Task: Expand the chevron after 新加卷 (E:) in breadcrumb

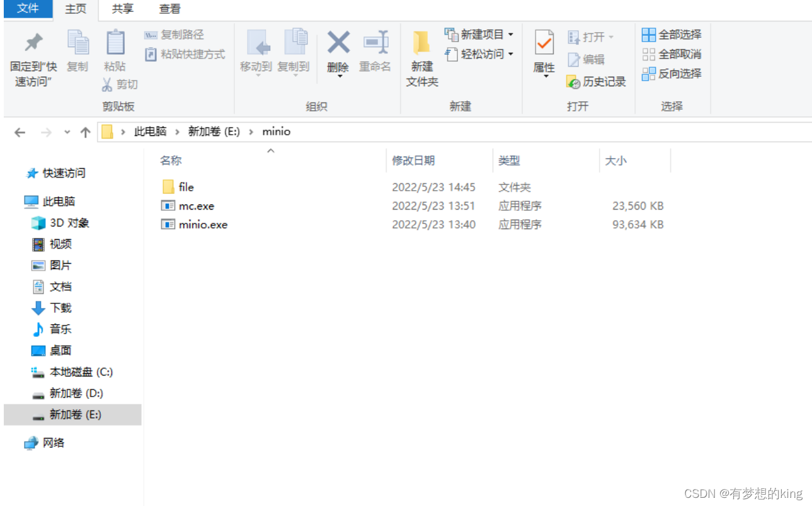Action: pos(251,132)
